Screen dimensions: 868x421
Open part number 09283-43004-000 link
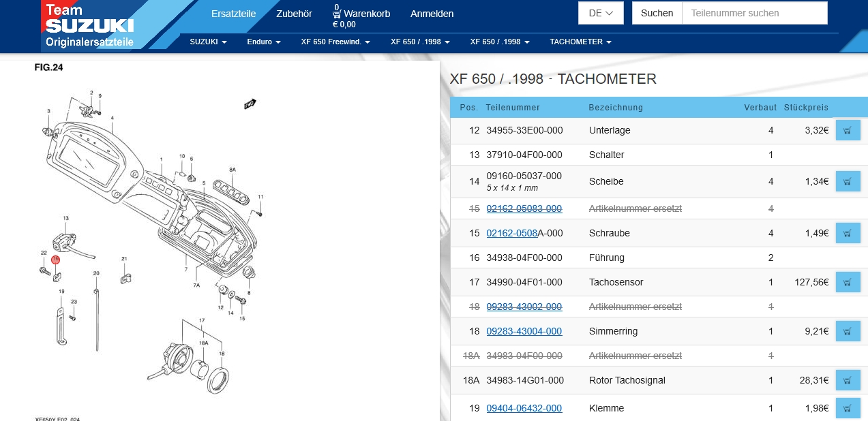[524, 331]
